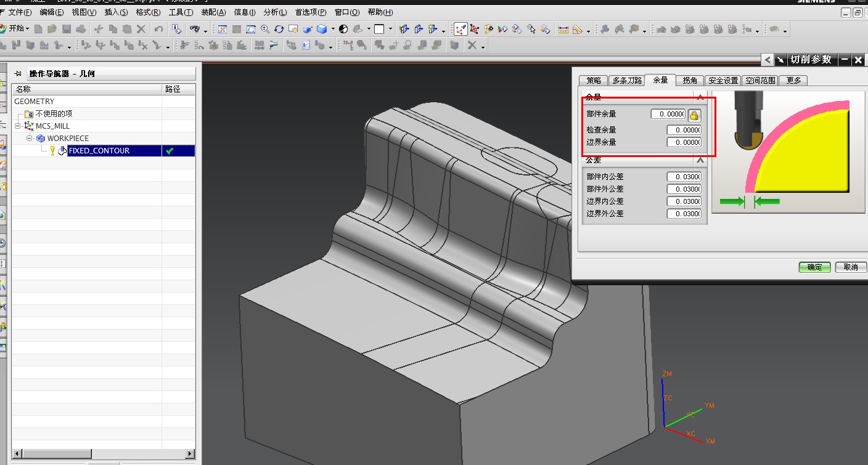Click the X icon in the second toolbar row
The image size is (868, 465).
point(472,45)
